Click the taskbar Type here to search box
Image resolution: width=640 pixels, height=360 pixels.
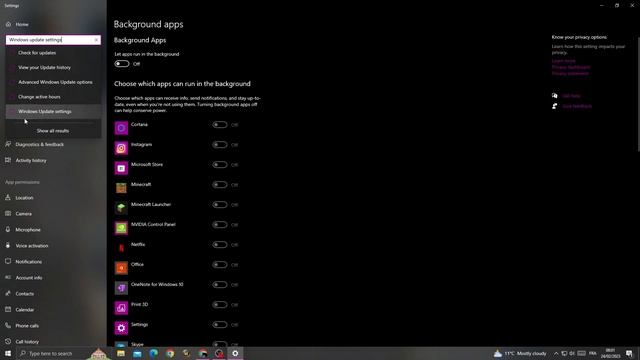50,353
